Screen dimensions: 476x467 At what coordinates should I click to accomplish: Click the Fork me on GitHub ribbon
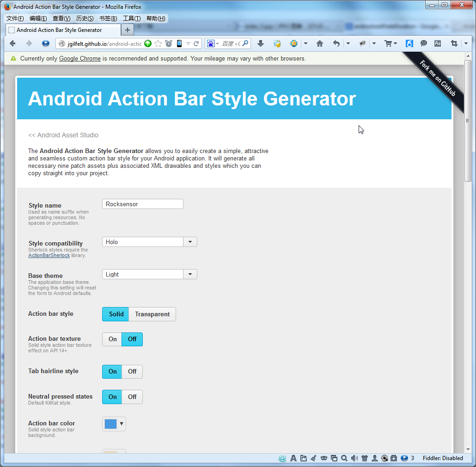click(x=437, y=78)
